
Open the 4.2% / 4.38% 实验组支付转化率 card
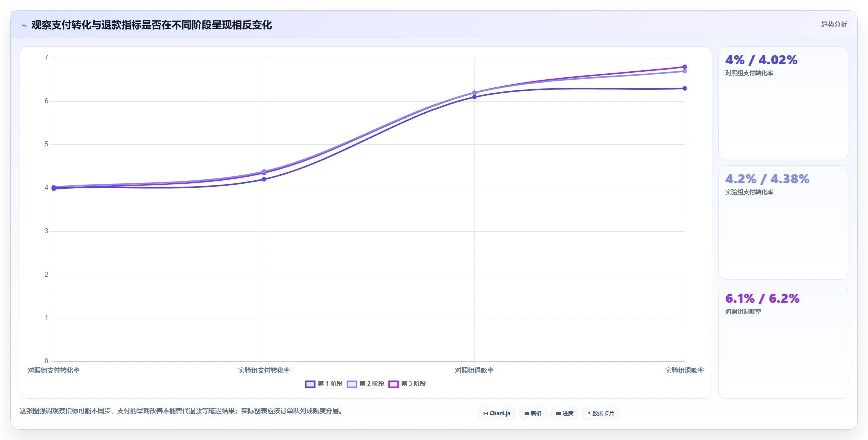tap(783, 223)
